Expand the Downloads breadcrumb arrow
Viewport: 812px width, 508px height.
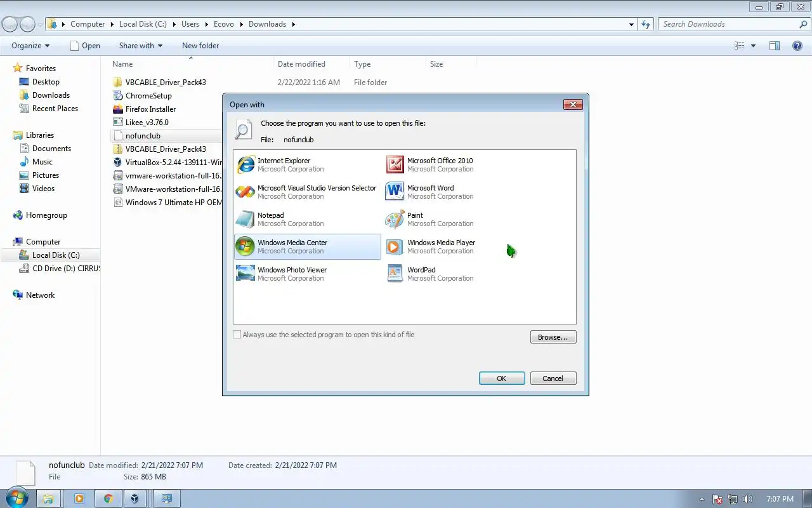[293, 24]
